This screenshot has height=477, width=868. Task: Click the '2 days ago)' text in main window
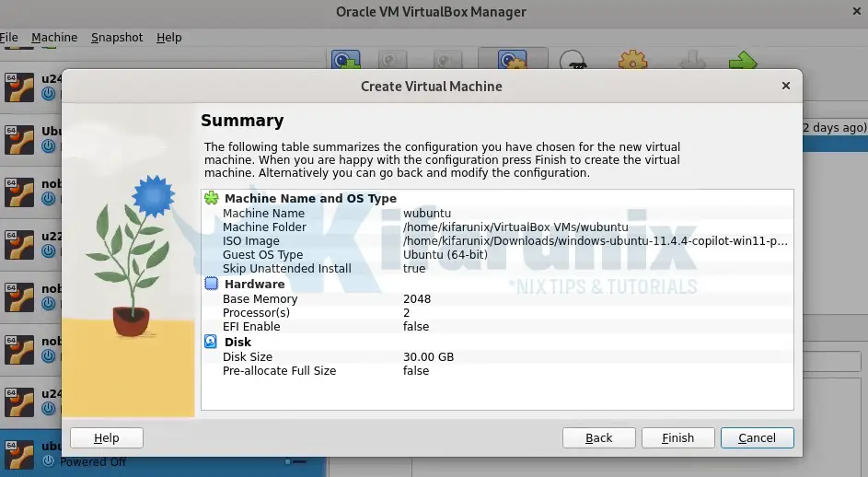(835, 127)
